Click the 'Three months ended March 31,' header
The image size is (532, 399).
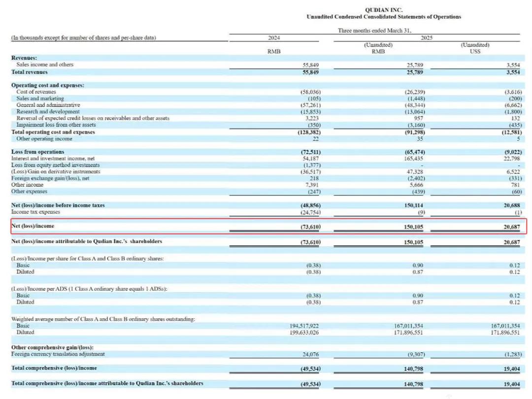(x=374, y=31)
